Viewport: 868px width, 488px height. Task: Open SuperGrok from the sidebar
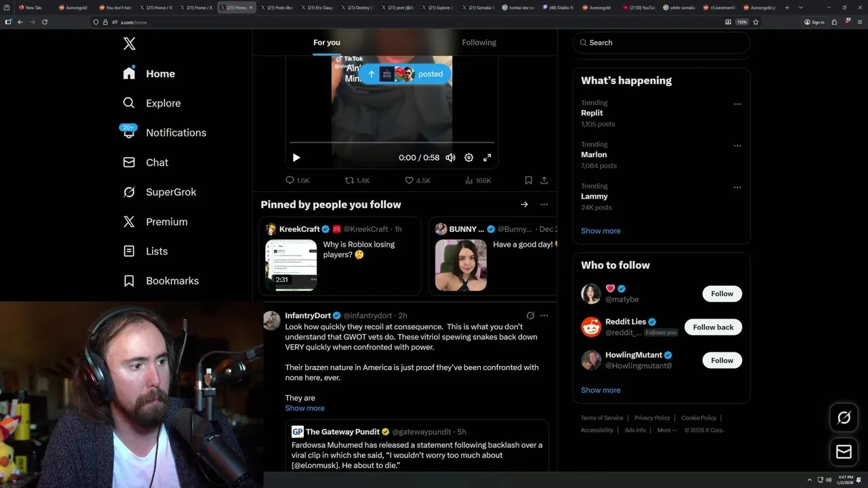159,192
